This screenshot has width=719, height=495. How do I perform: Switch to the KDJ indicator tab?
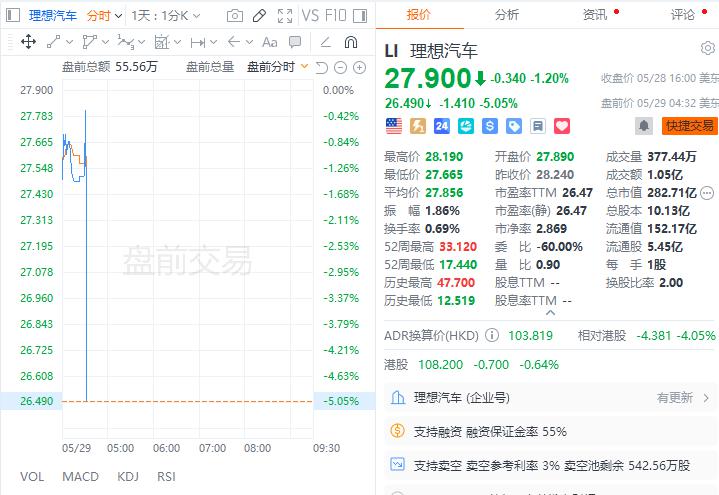(x=128, y=477)
